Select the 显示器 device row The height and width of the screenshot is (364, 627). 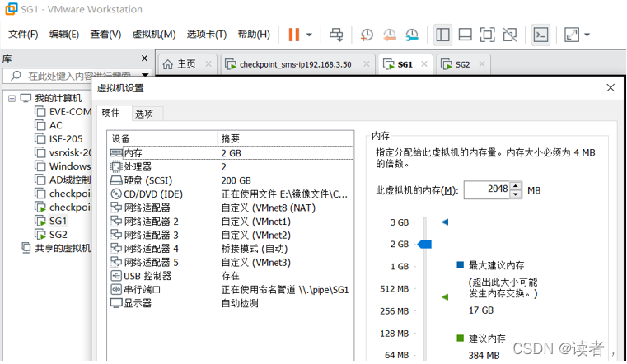click(231, 303)
